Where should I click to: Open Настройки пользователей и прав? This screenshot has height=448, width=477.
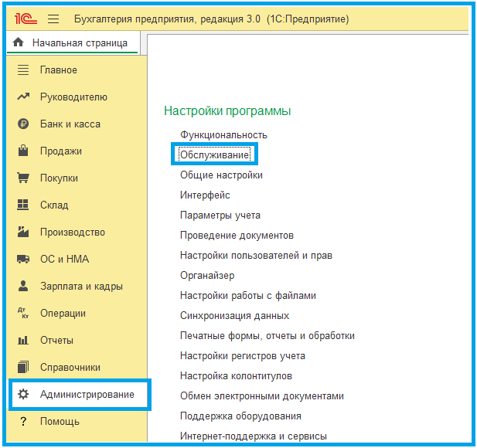(256, 256)
